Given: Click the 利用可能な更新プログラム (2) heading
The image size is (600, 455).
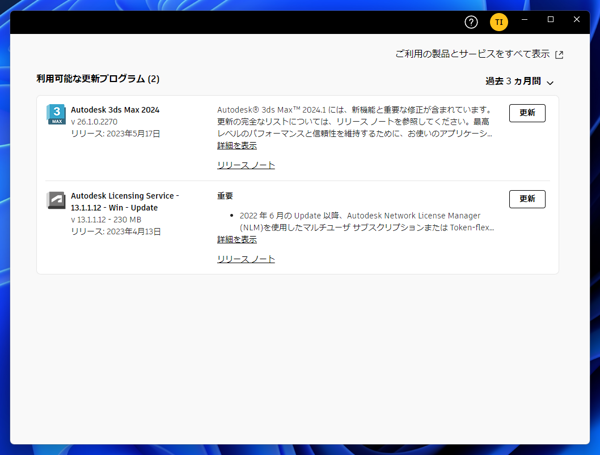Looking at the screenshot, I should pyautogui.click(x=98, y=79).
